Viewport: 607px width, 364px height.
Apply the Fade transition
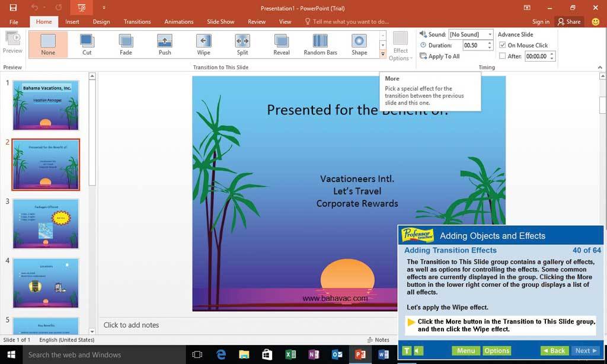tap(126, 44)
